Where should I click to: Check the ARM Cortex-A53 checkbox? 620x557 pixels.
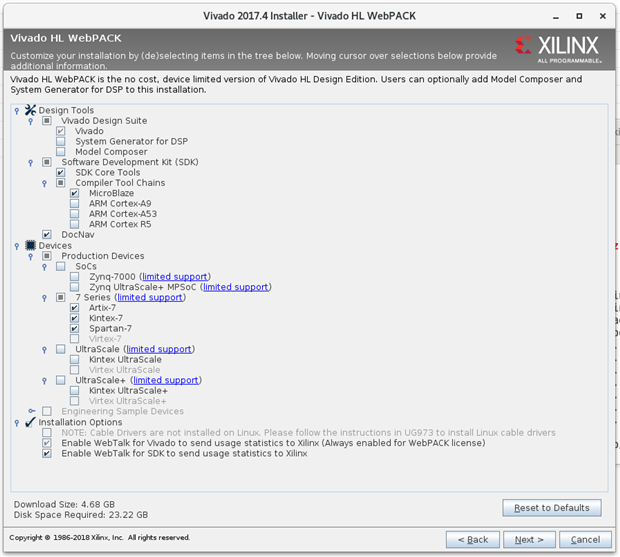[x=74, y=213]
